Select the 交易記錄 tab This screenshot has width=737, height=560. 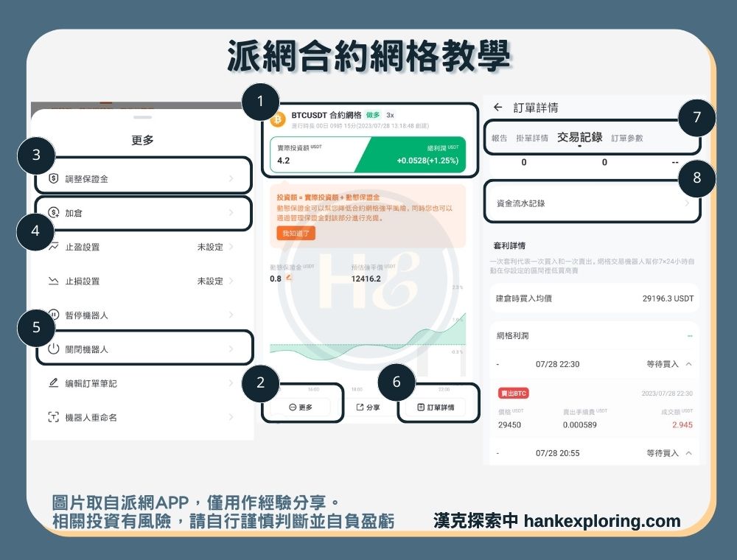click(x=579, y=137)
